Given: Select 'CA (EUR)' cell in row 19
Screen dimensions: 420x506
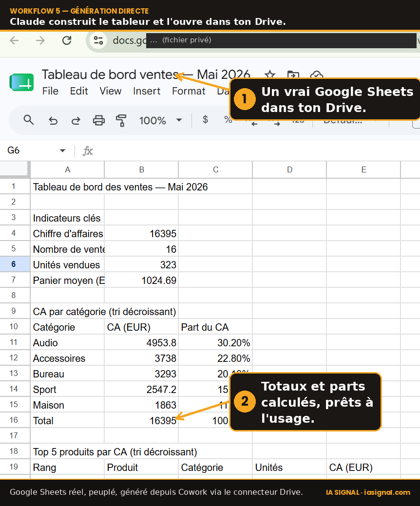Looking at the screenshot, I should [363, 468].
